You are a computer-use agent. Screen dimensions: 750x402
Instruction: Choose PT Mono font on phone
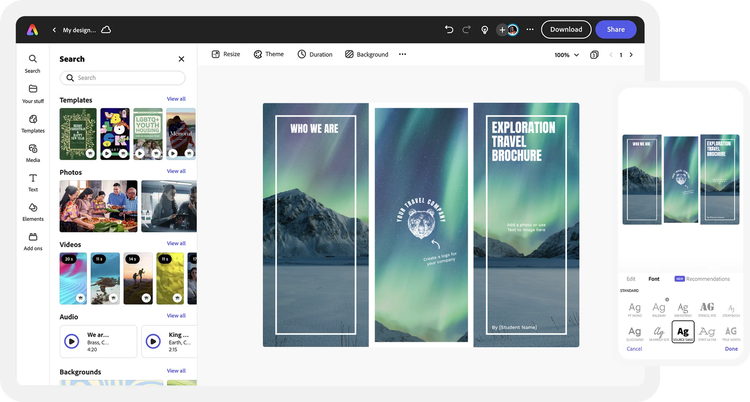coord(635,309)
